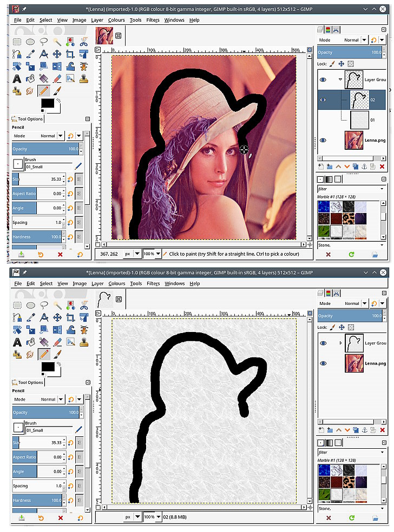Raise the layer using up arrow, top window
This screenshot has height=532, width=394.
(x=338, y=167)
